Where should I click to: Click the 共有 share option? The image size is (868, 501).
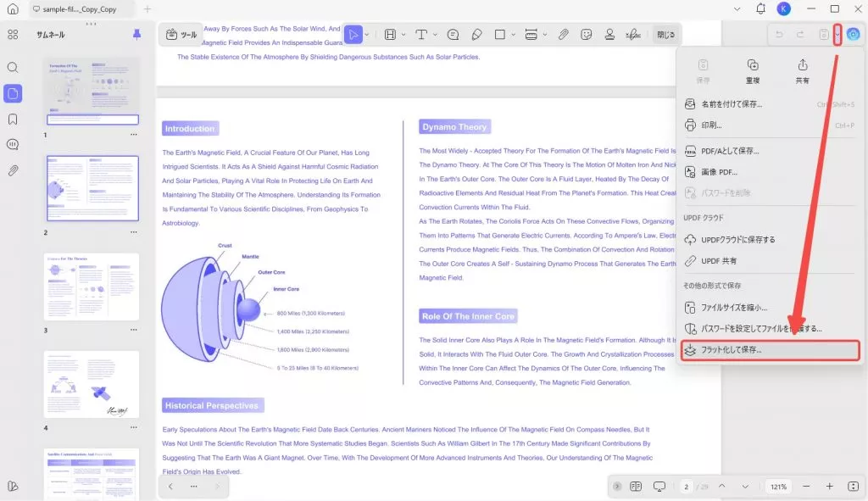tap(802, 71)
